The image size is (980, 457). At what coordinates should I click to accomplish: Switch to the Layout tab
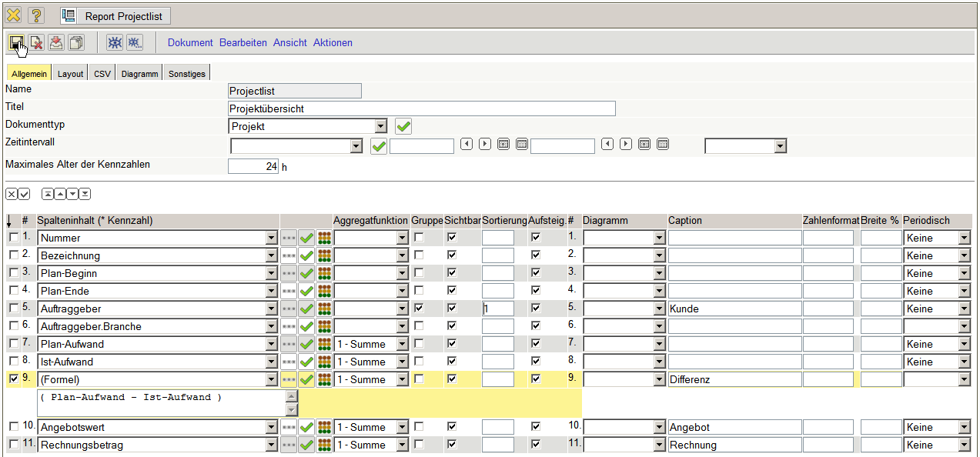click(70, 74)
